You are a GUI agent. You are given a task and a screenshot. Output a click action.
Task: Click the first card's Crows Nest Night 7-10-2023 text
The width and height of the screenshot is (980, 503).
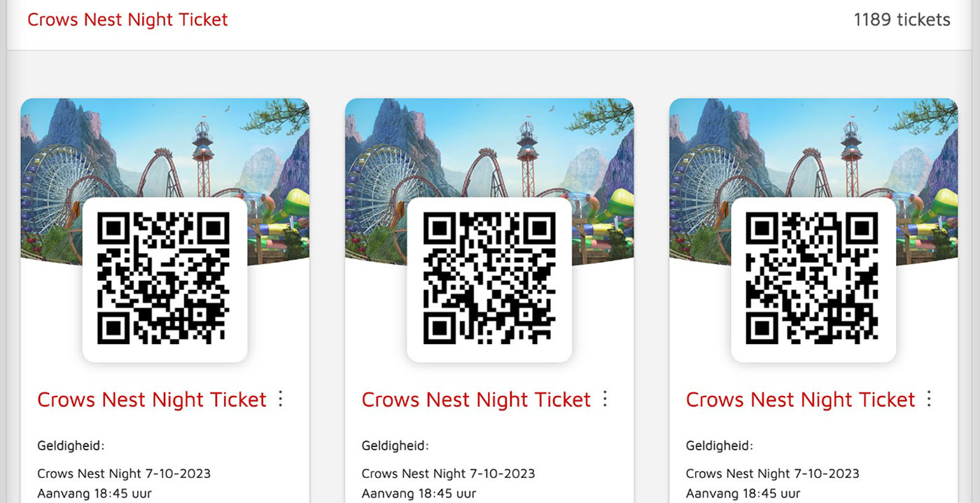coord(124,474)
